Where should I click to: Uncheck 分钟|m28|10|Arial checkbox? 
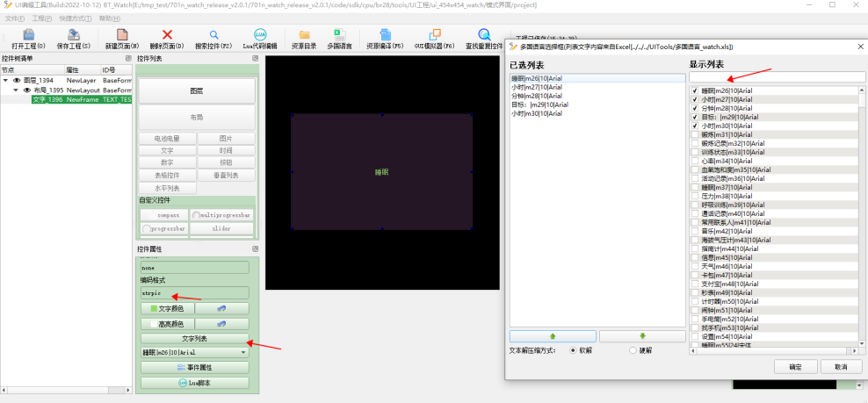point(695,108)
